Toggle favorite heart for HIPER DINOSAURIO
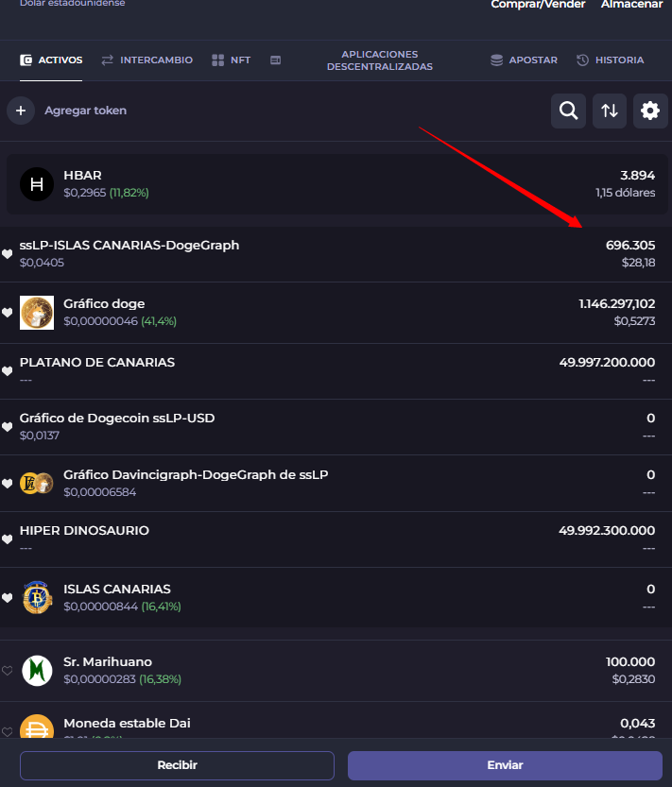672x787 pixels. 7,539
